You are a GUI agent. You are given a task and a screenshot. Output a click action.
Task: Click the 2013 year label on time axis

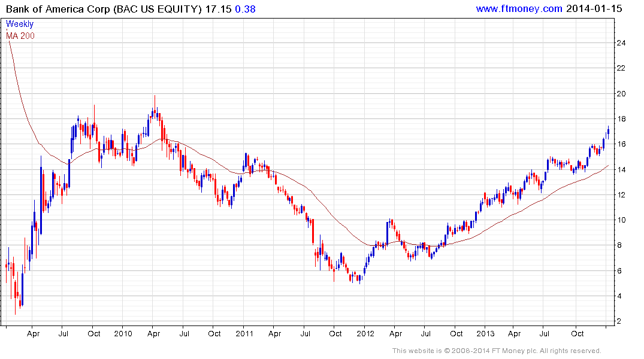[x=485, y=333]
